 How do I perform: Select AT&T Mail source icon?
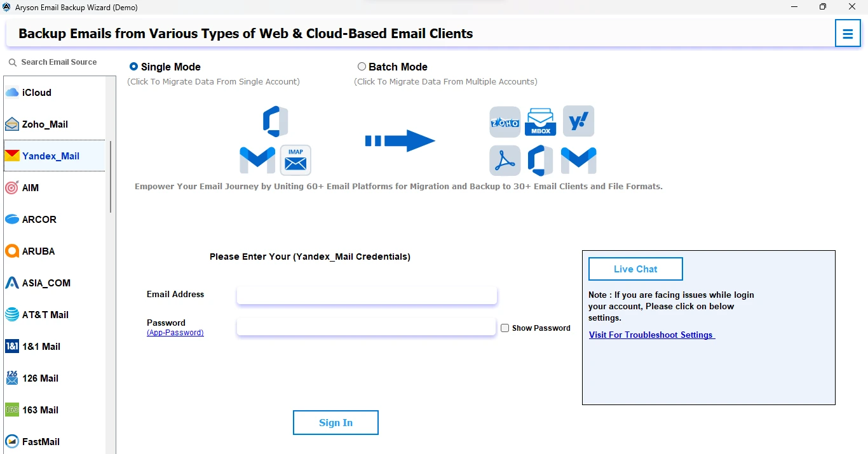click(x=46, y=314)
